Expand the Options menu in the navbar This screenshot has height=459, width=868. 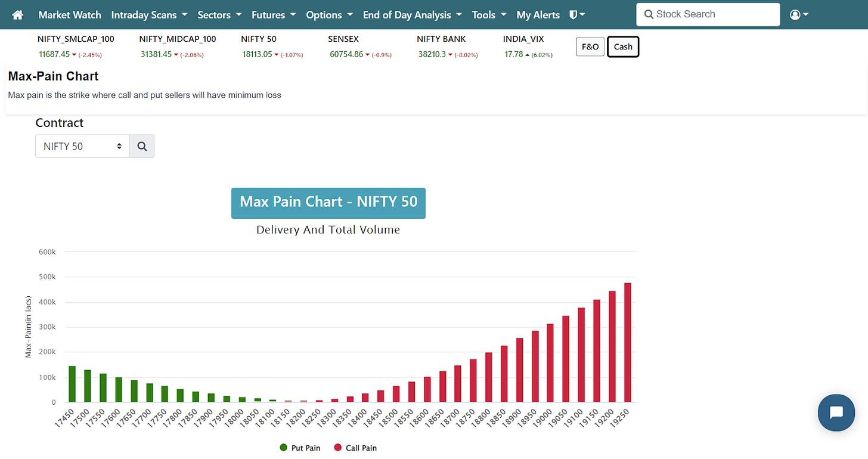[325, 14]
